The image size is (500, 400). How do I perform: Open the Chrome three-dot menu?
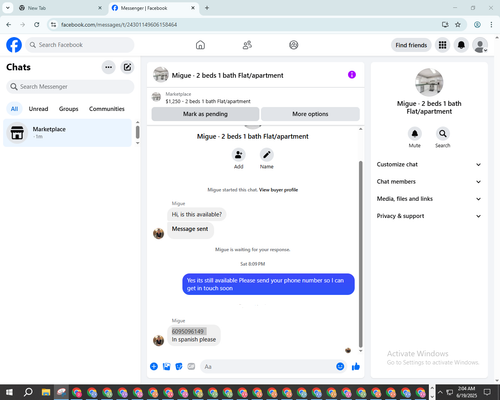[491, 25]
